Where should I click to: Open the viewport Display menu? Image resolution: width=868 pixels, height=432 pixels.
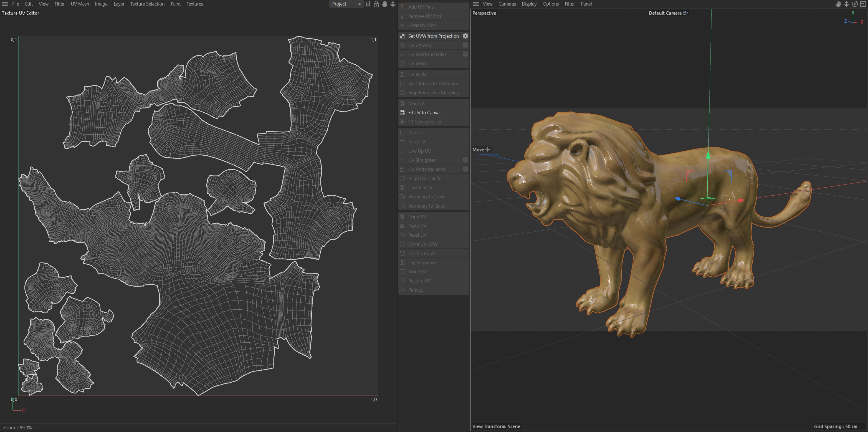(x=529, y=4)
